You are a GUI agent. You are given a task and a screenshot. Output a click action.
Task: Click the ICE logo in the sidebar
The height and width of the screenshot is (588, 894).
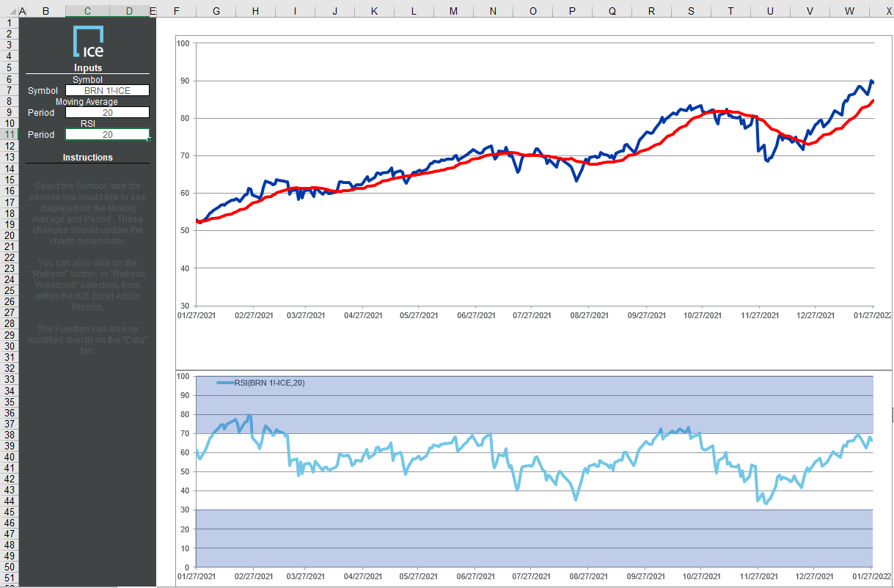click(88, 42)
